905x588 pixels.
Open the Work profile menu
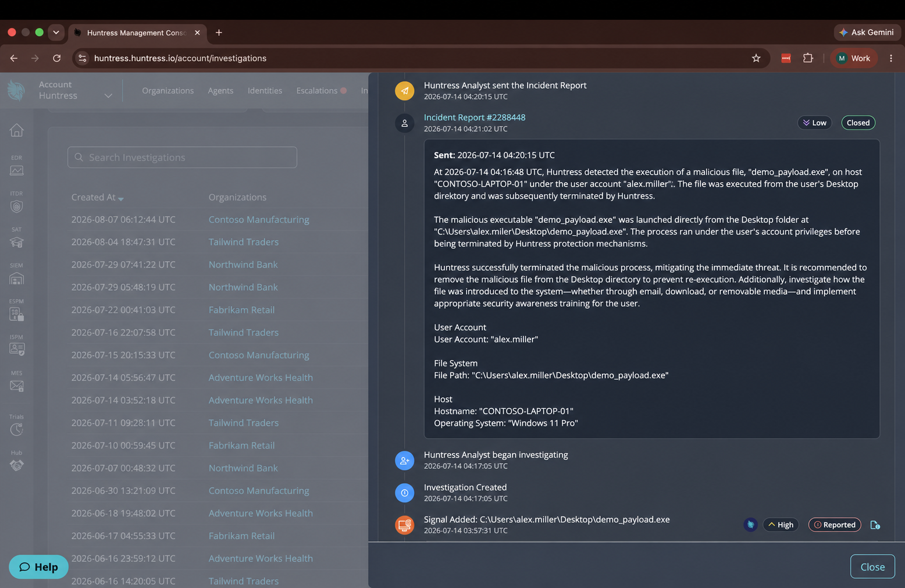[x=853, y=58]
